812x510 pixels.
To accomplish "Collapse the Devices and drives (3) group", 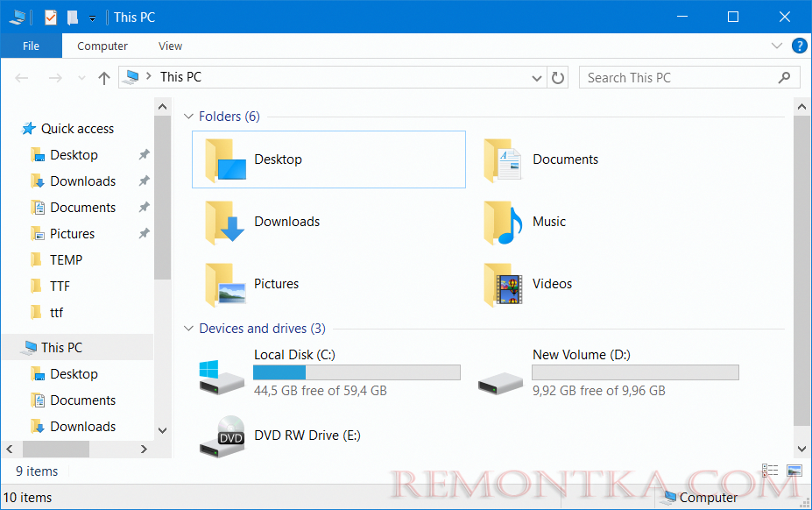I will [188, 329].
